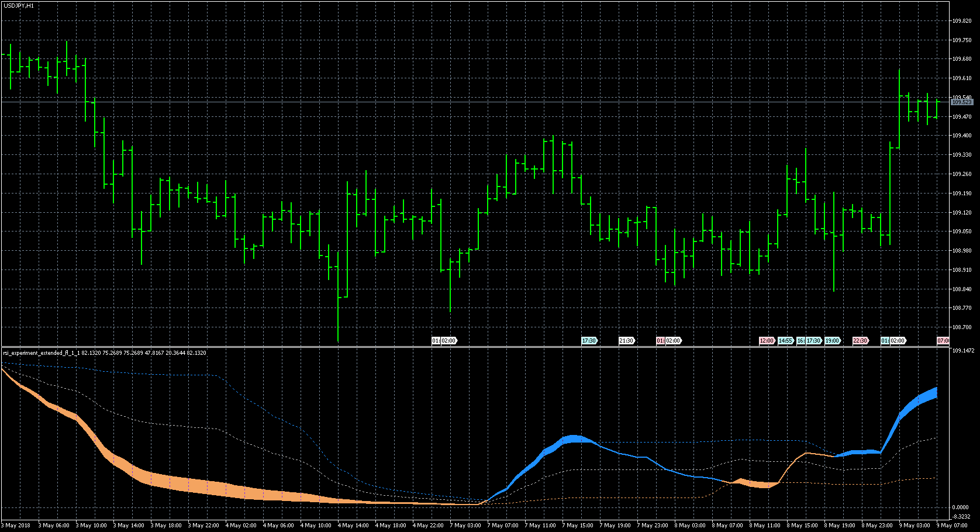The image size is (980, 532).
Task: Click the pink 07:00 marker at chart edge
Action: [x=943, y=341]
